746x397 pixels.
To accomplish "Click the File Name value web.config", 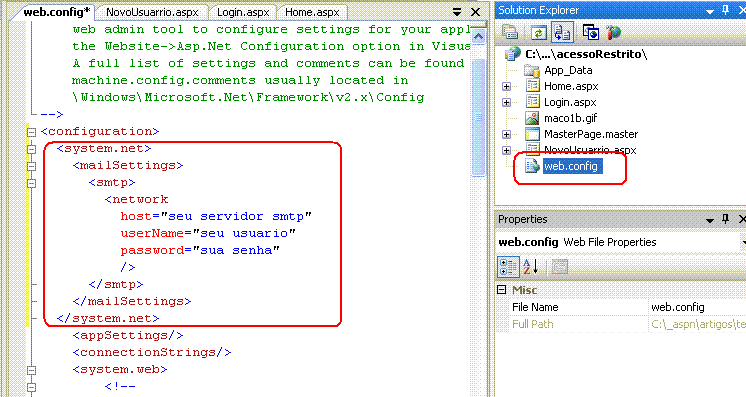I will pyautogui.click(x=677, y=307).
